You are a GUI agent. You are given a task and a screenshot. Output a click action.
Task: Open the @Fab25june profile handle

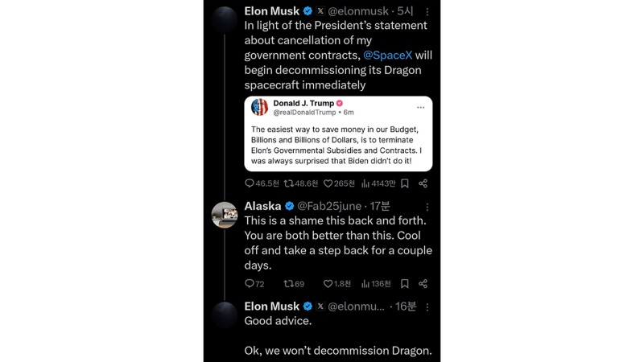(329, 206)
